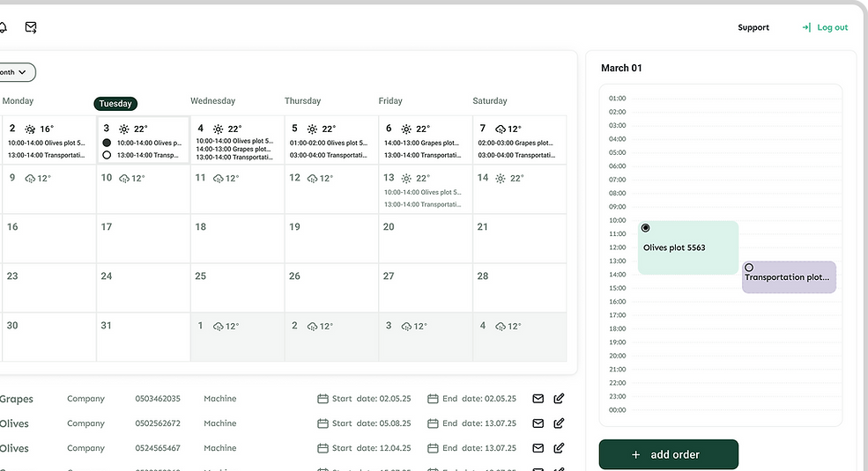The width and height of the screenshot is (868, 471).
Task: Select the Thursday column header
Action: click(303, 101)
